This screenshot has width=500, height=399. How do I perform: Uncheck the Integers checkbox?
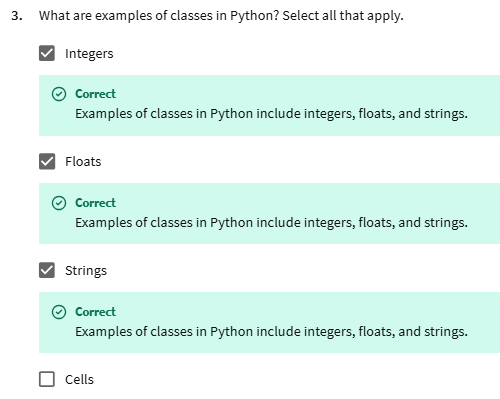(x=47, y=53)
